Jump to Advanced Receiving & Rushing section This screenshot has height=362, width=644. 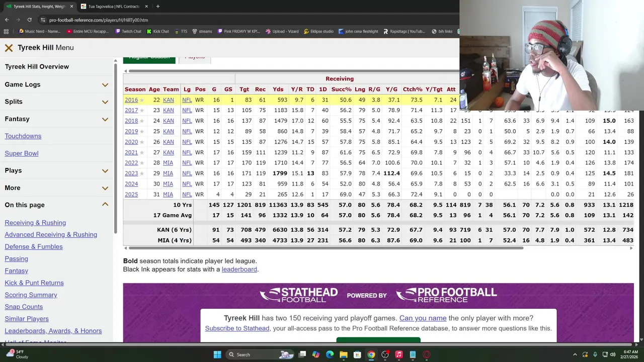tap(51, 235)
